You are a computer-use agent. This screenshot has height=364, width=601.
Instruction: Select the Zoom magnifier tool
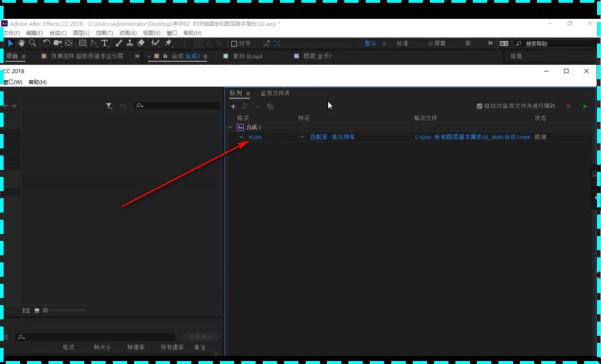click(32, 43)
